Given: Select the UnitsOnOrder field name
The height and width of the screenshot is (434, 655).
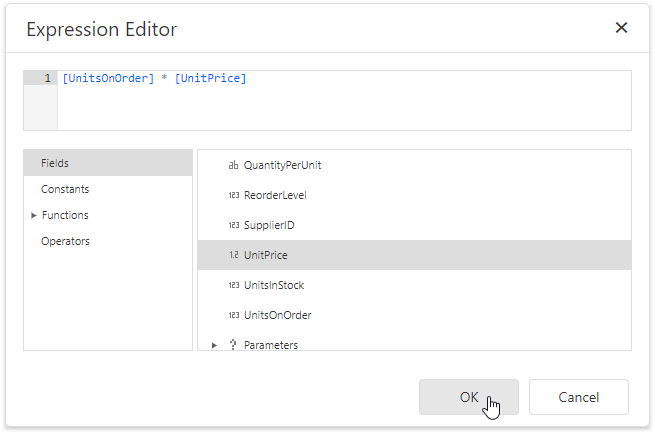Looking at the screenshot, I should coord(277,315).
